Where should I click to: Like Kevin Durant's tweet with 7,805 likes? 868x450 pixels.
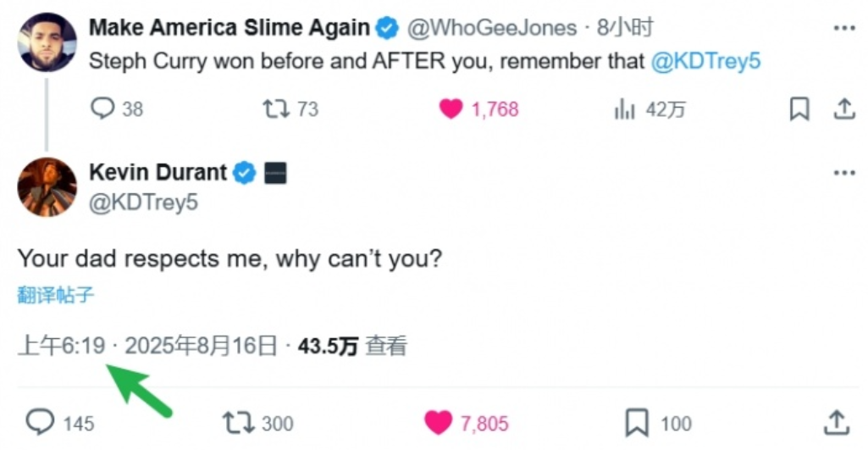(439, 422)
